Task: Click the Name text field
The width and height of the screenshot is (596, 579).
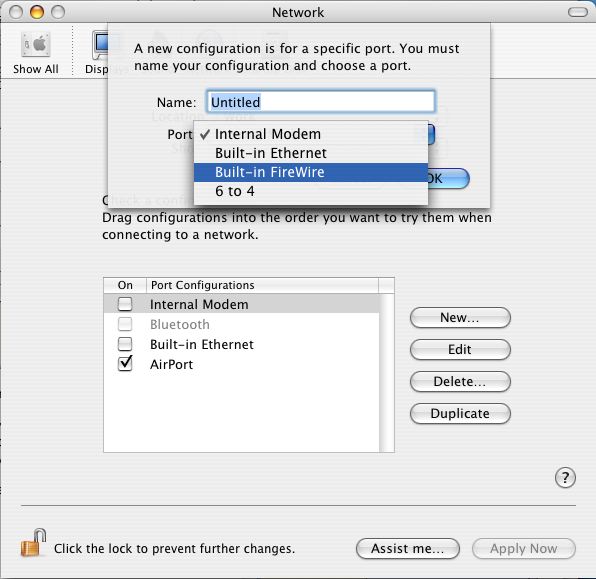Action: click(321, 102)
